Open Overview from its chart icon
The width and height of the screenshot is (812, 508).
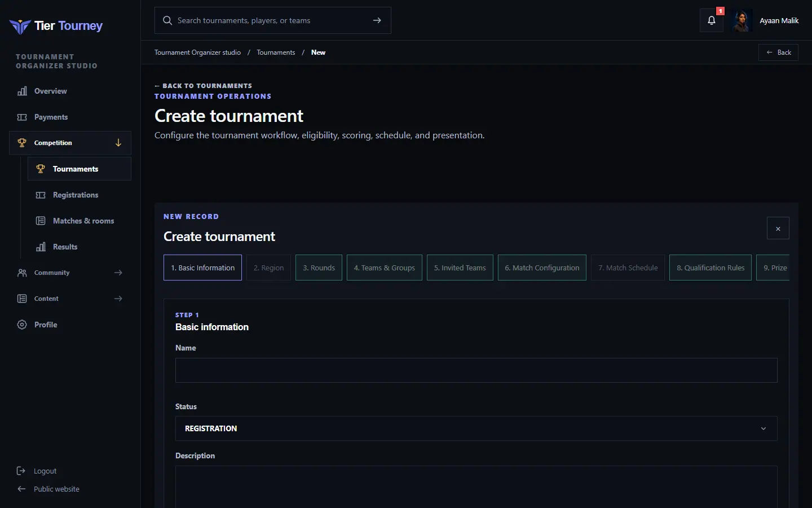[x=22, y=91]
